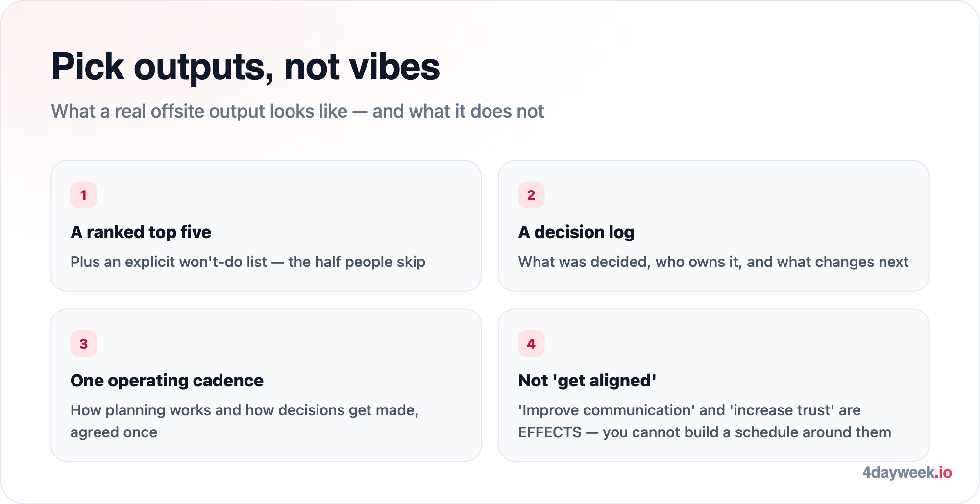The height and width of the screenshot is (504, 980).
Task: Click the subtitle about real offsite output
Action: pyautogui.click(x=297, y=112)
